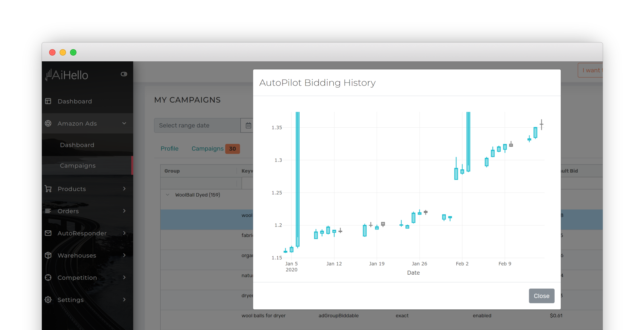
Task: Click the Warehouses box icon
Action: pyautogui.click(x=48, y=255)
